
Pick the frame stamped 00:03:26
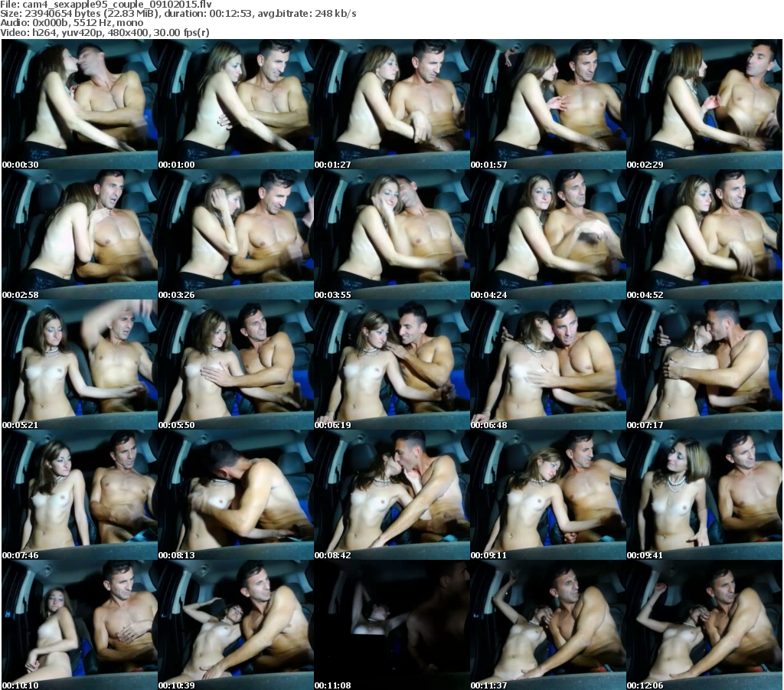(236, 234)
